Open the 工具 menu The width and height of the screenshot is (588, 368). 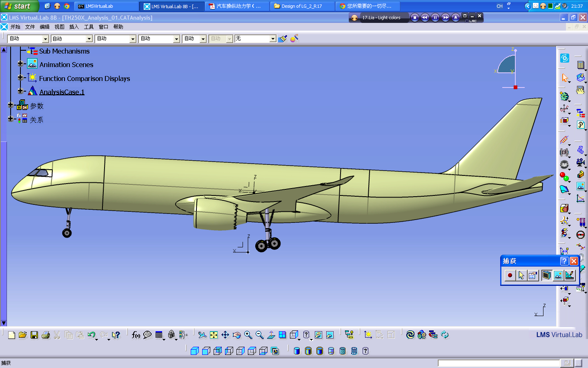pyautogui.click(x=89, y=27)
